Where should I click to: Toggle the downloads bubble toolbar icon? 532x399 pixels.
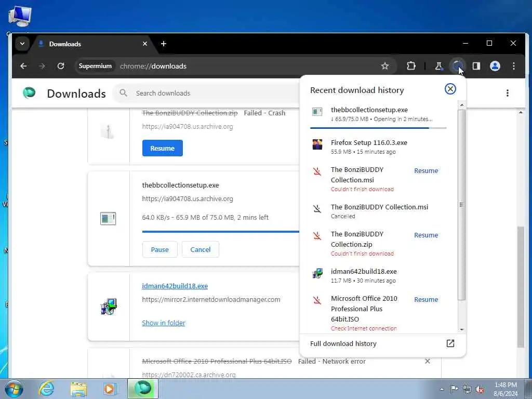pos(457,66)
